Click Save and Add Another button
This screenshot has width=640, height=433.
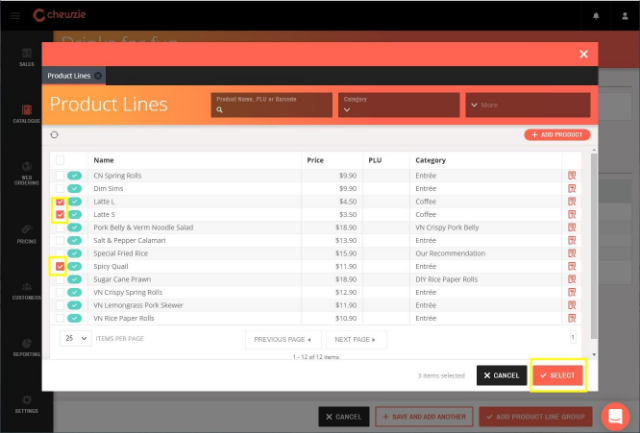pos(424,417)
